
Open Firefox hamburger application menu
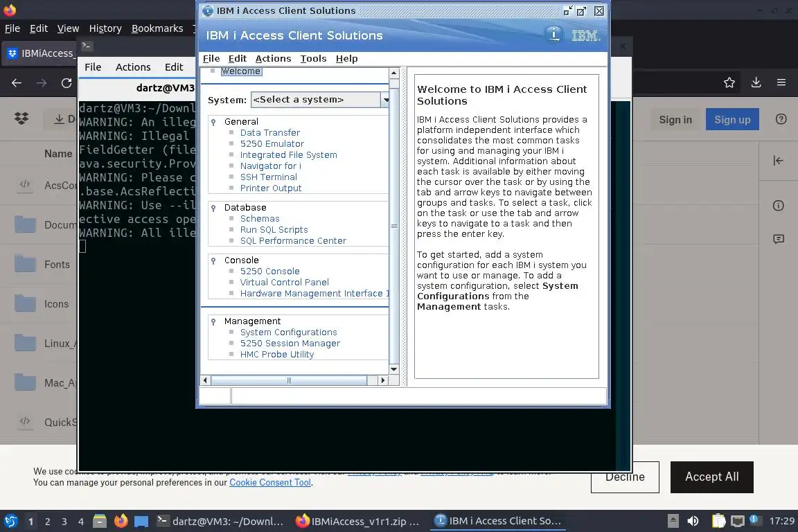pos(781,82)
